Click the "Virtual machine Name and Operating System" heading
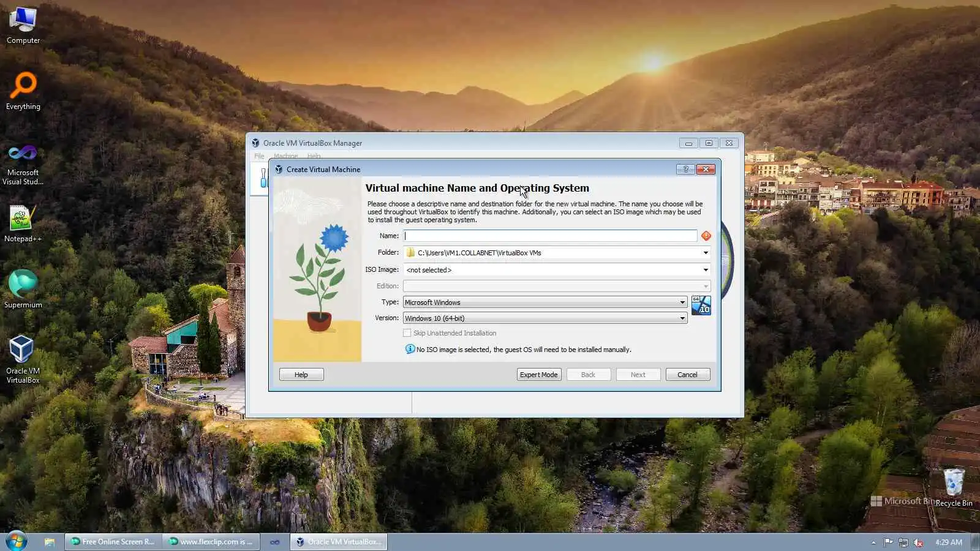Image resolution: width=980 pixels, height=551 pixels. tap(477, 188)
